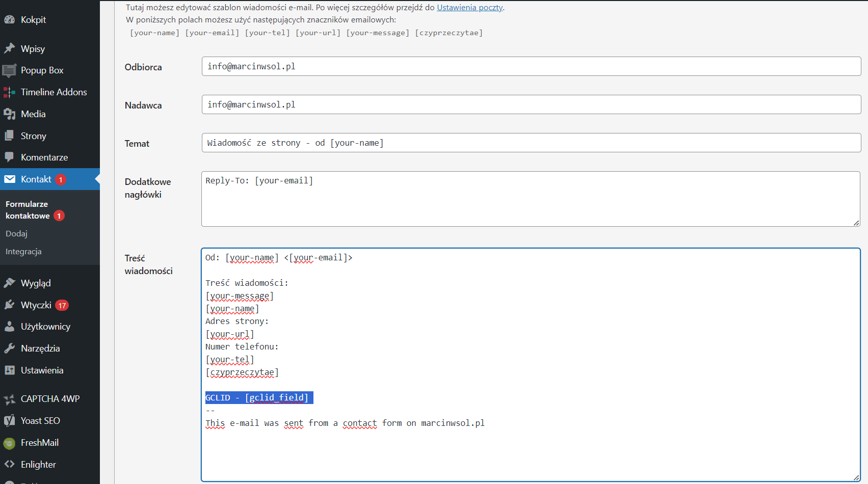Click the Komentarze speech bubble icon

(x=10, y=157)
